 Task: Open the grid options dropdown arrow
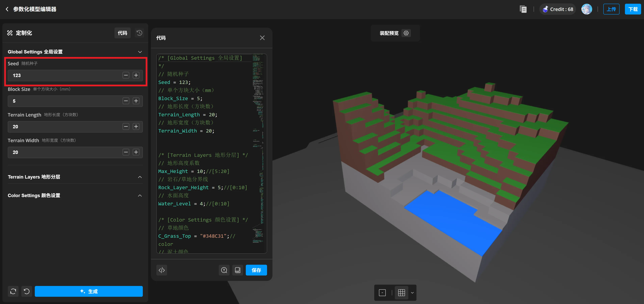pyautogui.click(x=412, y=293)
